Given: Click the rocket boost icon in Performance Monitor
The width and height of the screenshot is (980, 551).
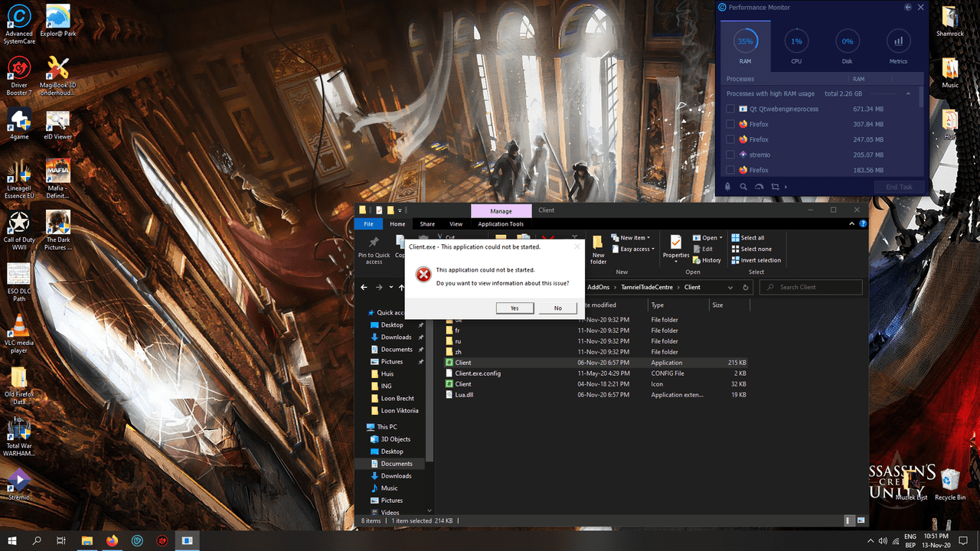Looking at the screenshot, I should 727,187.
